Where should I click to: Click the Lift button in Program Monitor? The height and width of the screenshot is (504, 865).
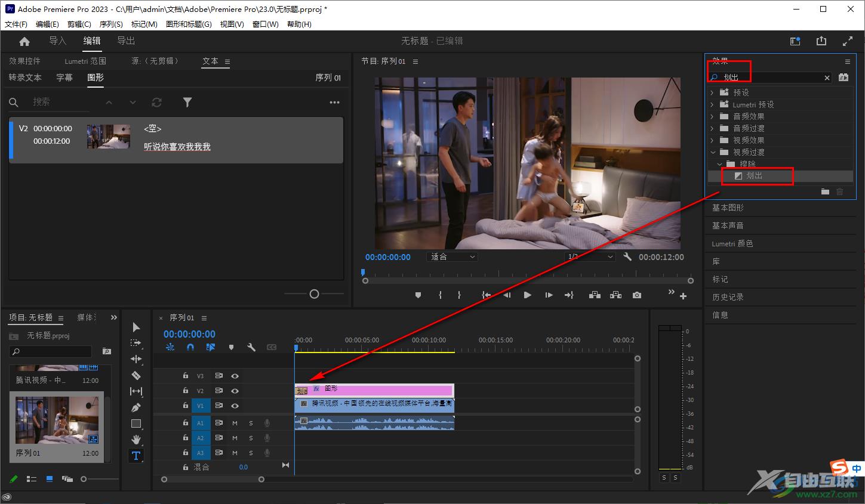tap(594, 295)
